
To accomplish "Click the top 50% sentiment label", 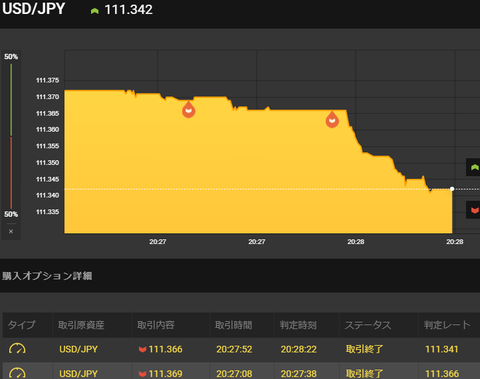I will tap(11, 57).
